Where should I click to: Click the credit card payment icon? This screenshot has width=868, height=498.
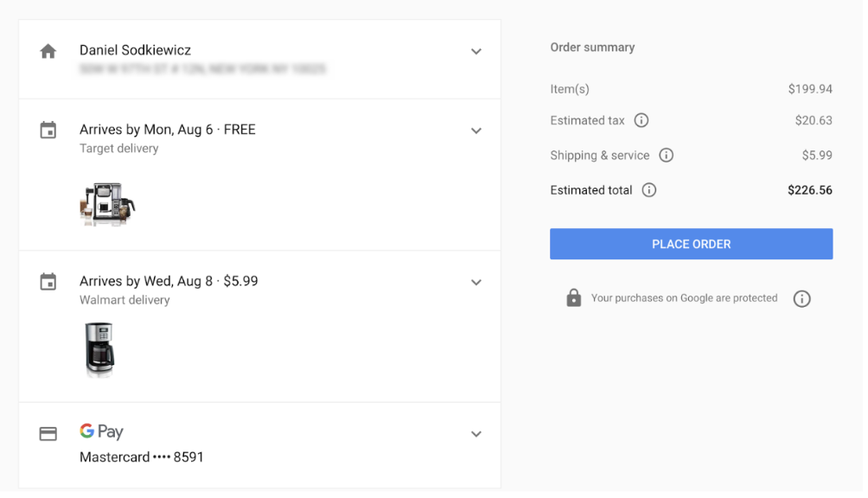pyautogui.click(x=48, y=434)
